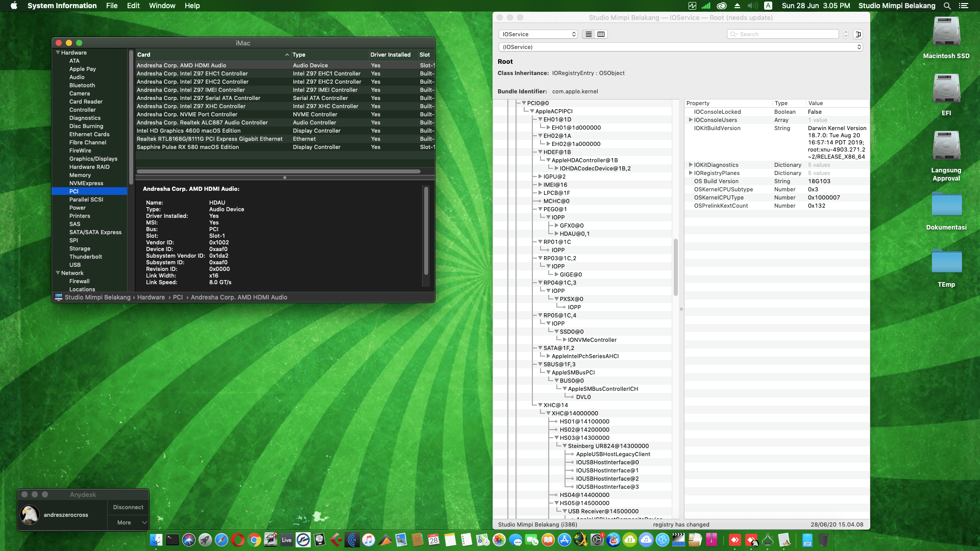This screenshot has width=980, height=551.
Task: Toggle list view in IORegistryExplorer toolbar
Action: click(x=588, y=34)
